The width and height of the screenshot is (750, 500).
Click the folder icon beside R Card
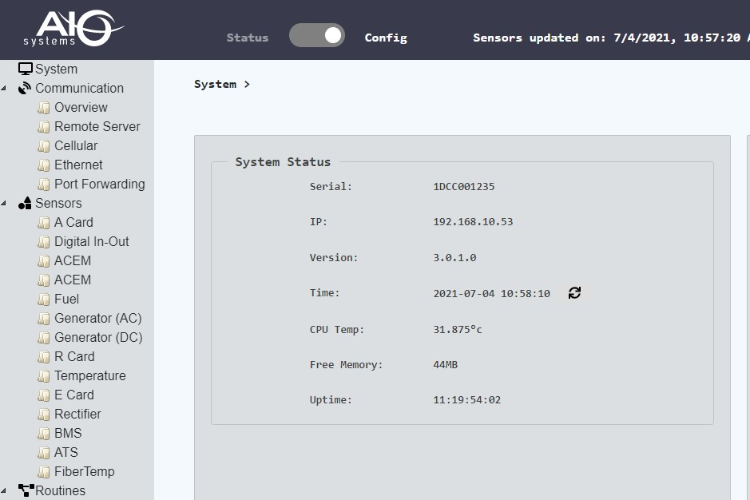pos(44,357)
